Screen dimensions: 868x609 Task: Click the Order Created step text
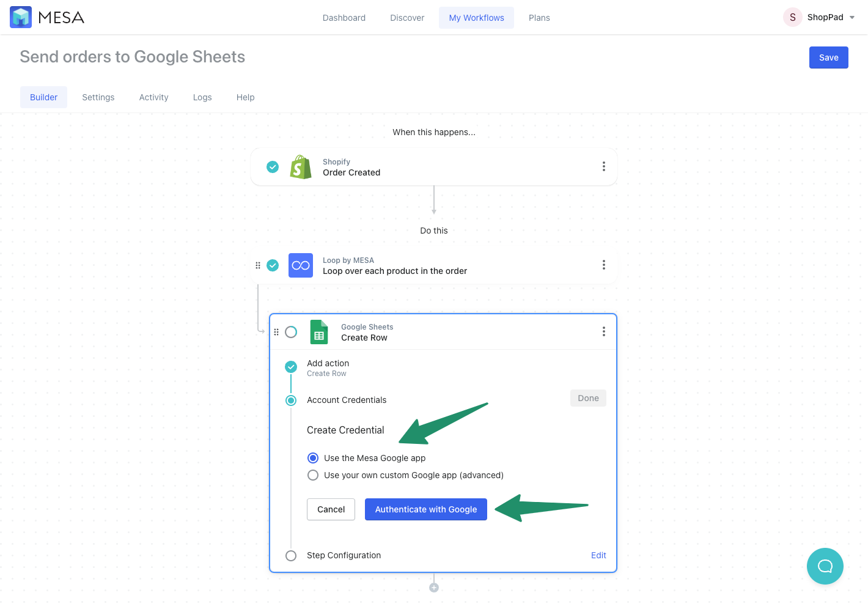[x=351, y=172]
